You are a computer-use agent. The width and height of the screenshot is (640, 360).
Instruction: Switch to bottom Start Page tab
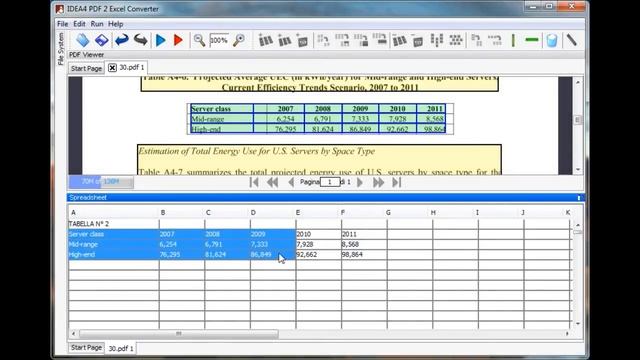86,347
